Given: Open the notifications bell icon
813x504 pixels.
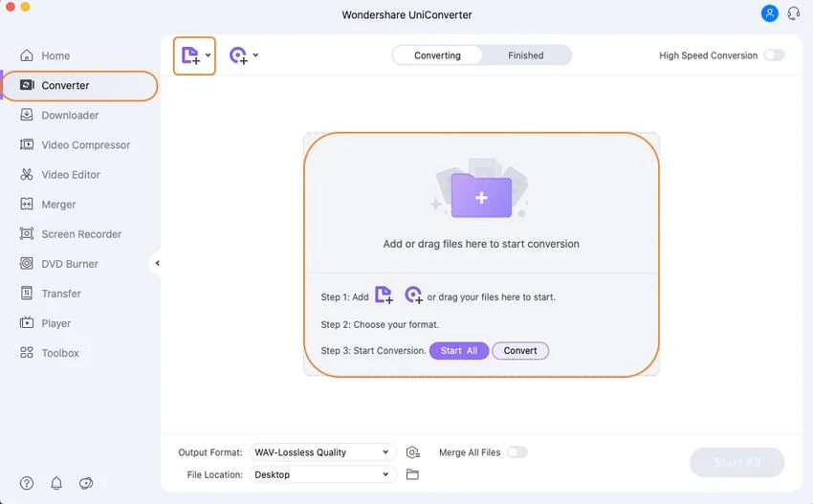Looking at the screenshot, I should click(56, 483).
